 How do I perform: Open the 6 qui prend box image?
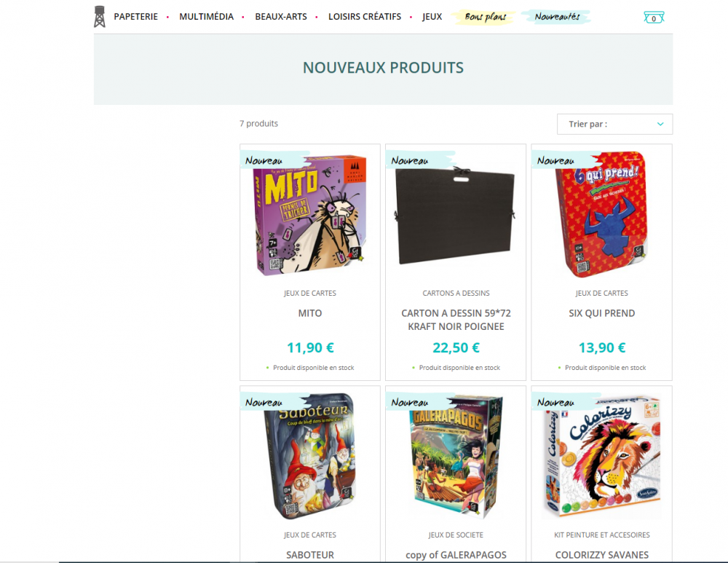pos(601,215)
